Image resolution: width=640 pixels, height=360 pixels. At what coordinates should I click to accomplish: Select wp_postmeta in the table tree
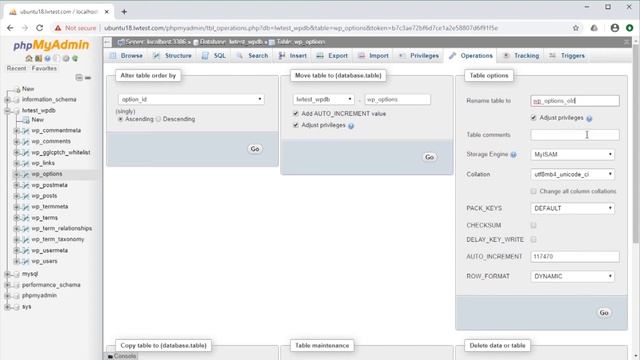tap(49, 185)
